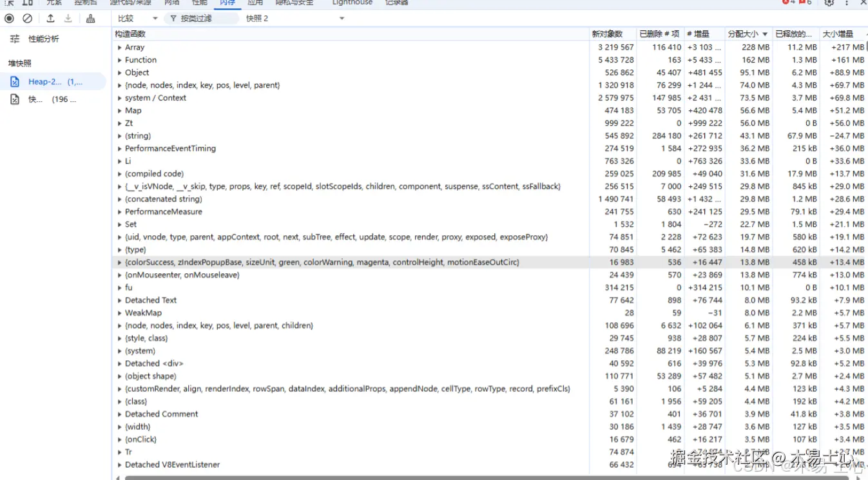Expand the PerformanceMeasure row

(120, 212)
